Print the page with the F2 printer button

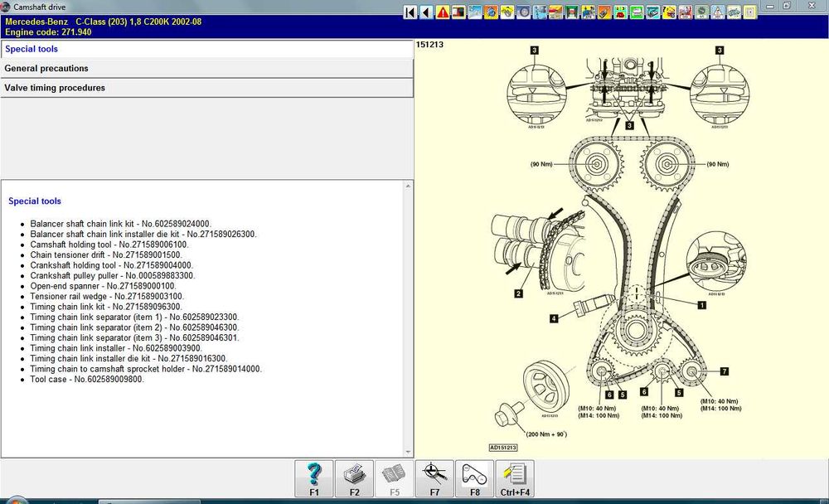coord(354,478)
